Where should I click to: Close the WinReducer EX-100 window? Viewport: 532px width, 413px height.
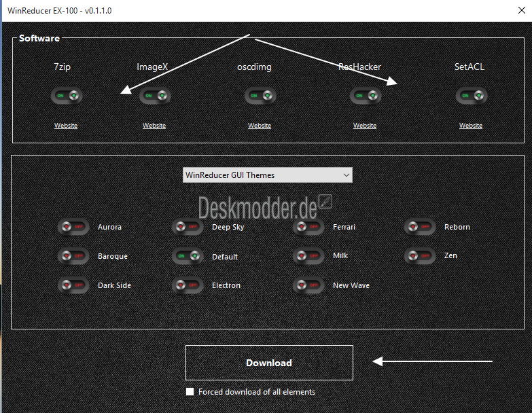pyautogui.click(x=522, y=10)
